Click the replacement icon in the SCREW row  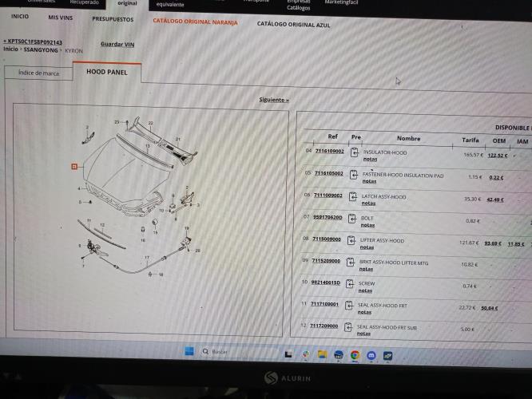350,284
